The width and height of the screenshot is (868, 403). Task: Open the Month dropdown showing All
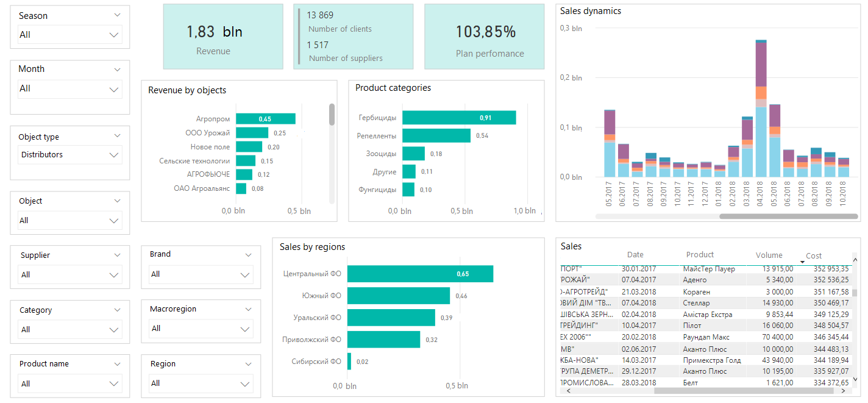coord(70,89)
